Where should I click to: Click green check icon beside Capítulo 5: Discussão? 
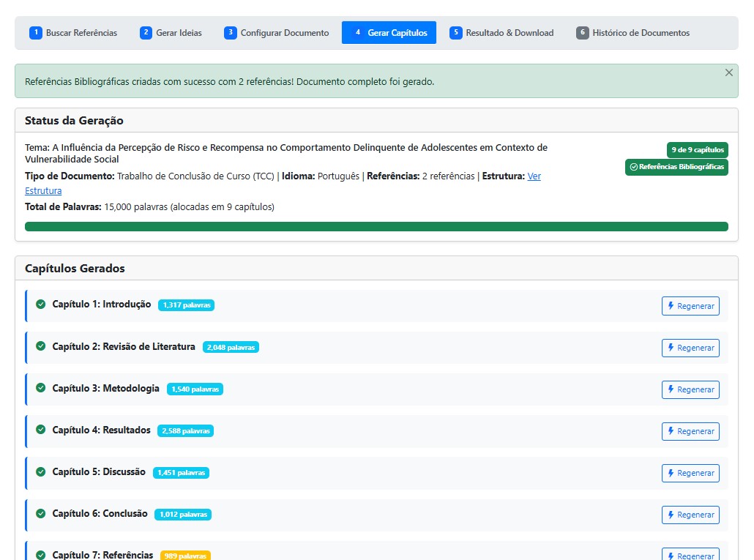[x=41, y=472]
